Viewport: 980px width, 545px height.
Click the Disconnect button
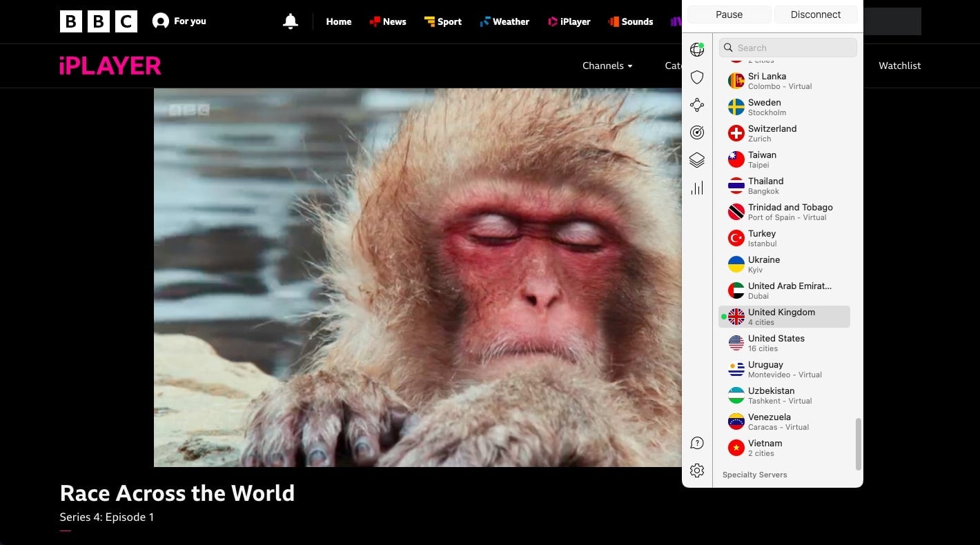tap(815, 14)
